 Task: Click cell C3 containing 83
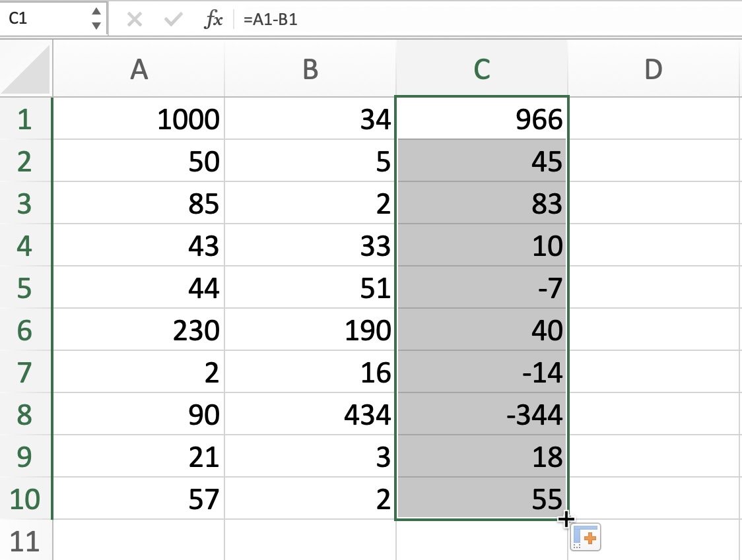482,202
